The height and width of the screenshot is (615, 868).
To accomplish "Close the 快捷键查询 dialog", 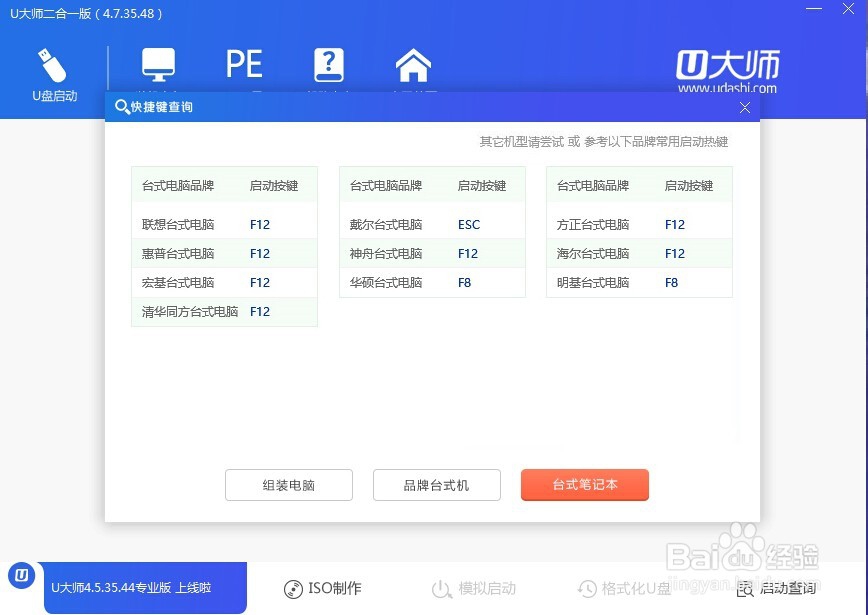I will pos(745,107).
